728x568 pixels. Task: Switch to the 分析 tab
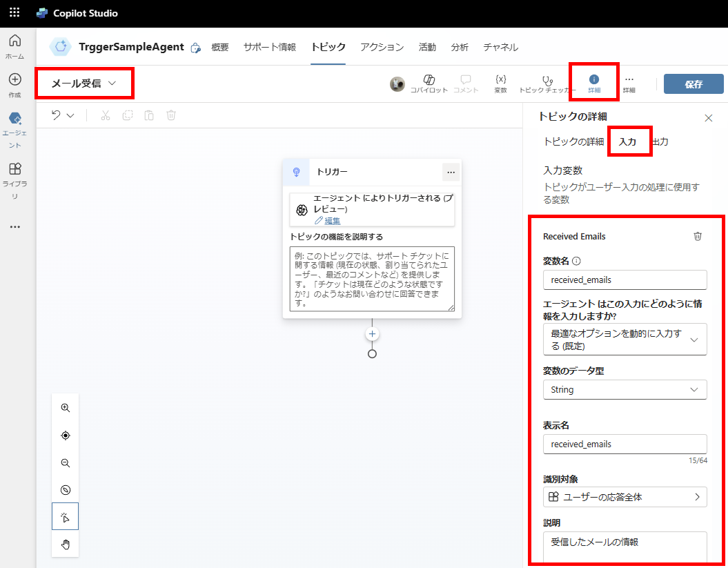pyautogui.click(x=460, y=47)
